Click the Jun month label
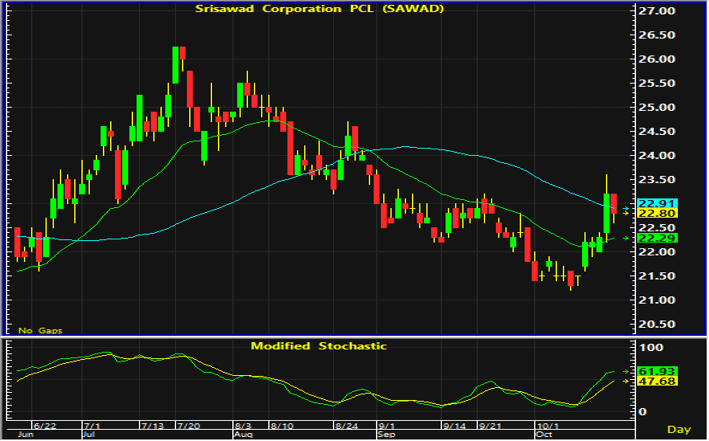 tap(25, 435)
